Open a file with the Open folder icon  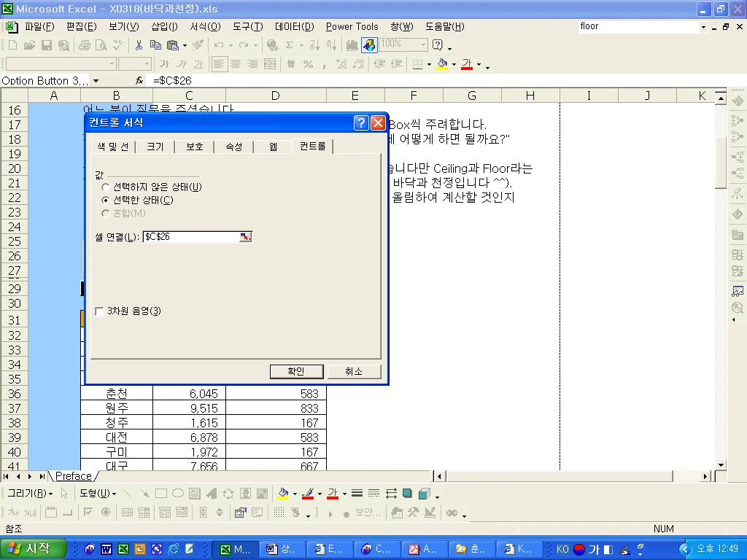click(x=29, y=45)
